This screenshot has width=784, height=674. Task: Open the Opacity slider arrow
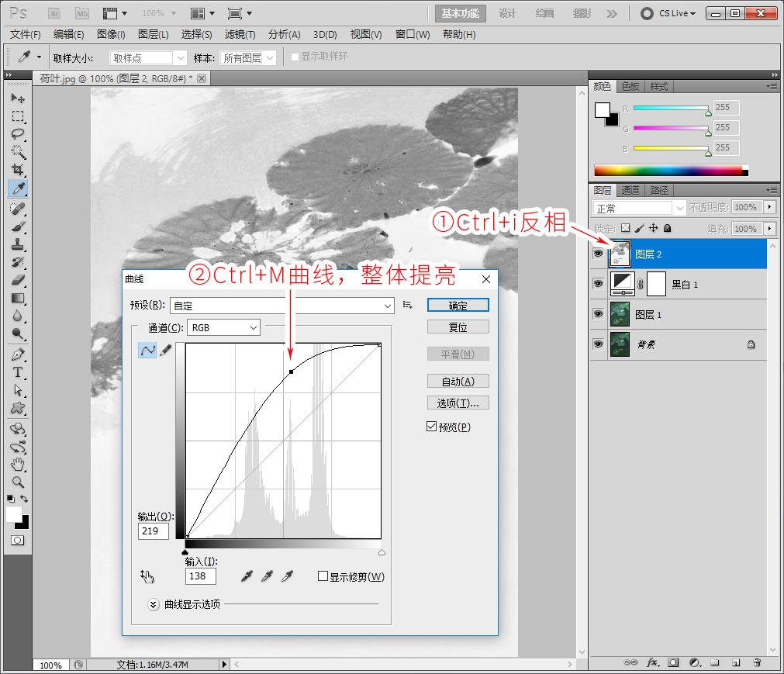770,206
